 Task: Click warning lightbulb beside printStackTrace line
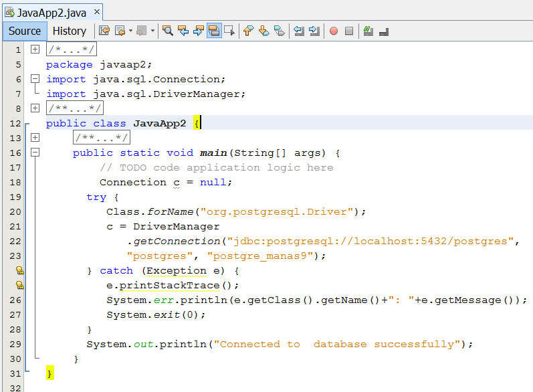point(19,285)
